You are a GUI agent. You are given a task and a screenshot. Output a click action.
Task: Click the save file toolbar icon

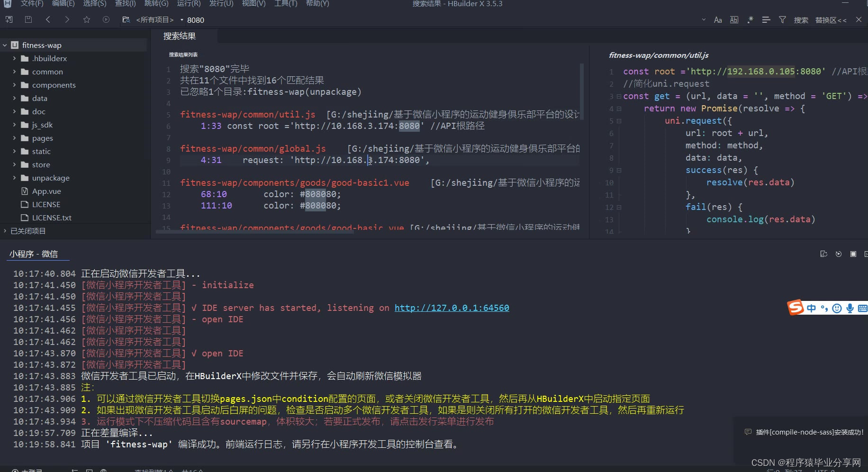pyautogui.click(x=28, y=19)
